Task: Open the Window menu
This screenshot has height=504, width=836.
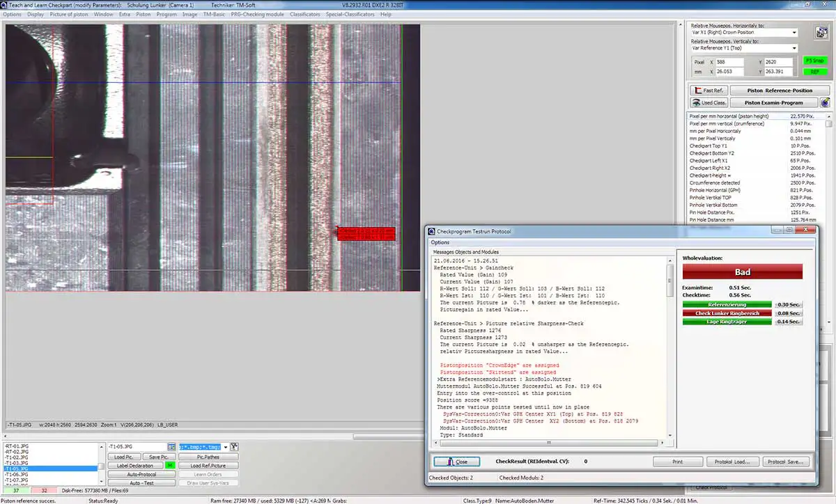Action: tap(103, 14)
